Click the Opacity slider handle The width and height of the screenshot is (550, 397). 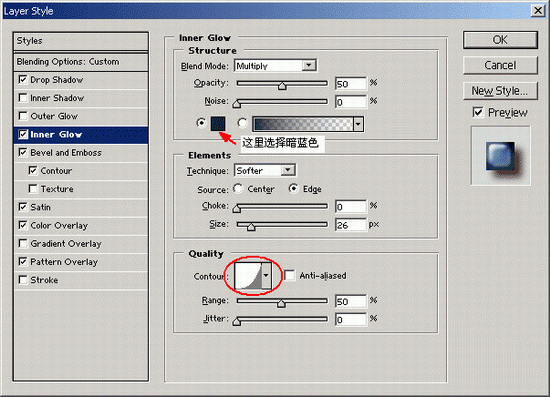[282, 85]
